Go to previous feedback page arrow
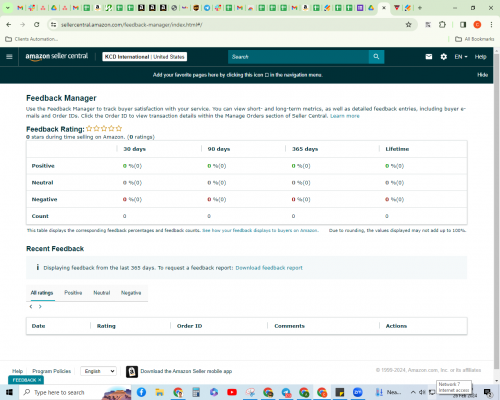Screen dimensions: 500x400 31,307
